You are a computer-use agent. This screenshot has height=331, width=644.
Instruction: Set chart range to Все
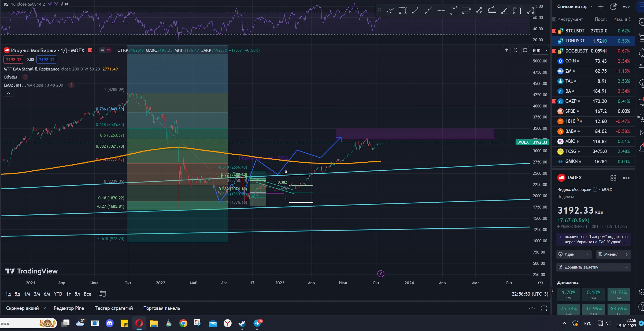click(87, 294)
